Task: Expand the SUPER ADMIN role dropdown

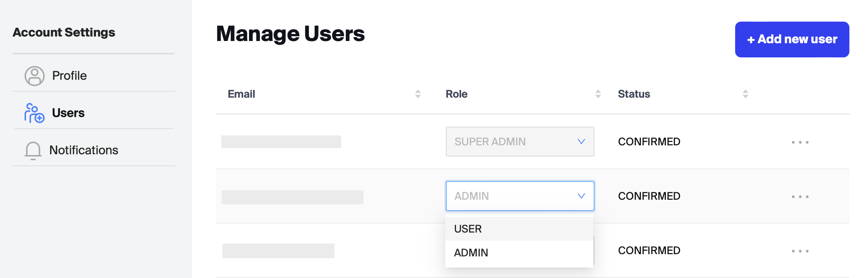Action: 520,142
